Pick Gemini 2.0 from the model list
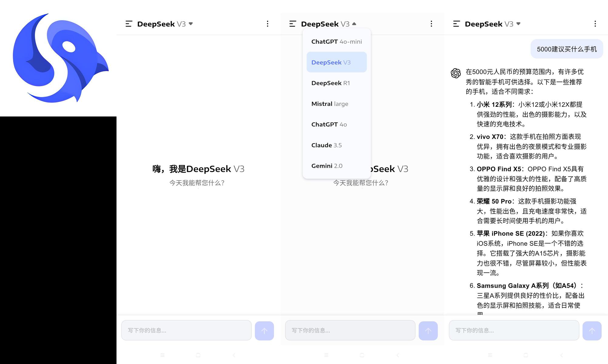608x364 pixels. click(336, 166)
